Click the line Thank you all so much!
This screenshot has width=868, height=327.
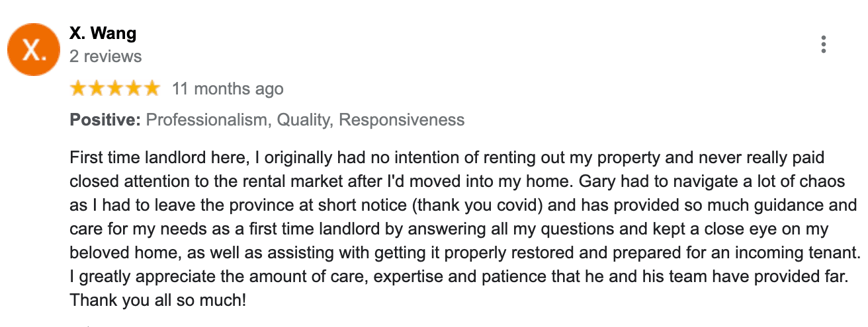coord(158,301)
